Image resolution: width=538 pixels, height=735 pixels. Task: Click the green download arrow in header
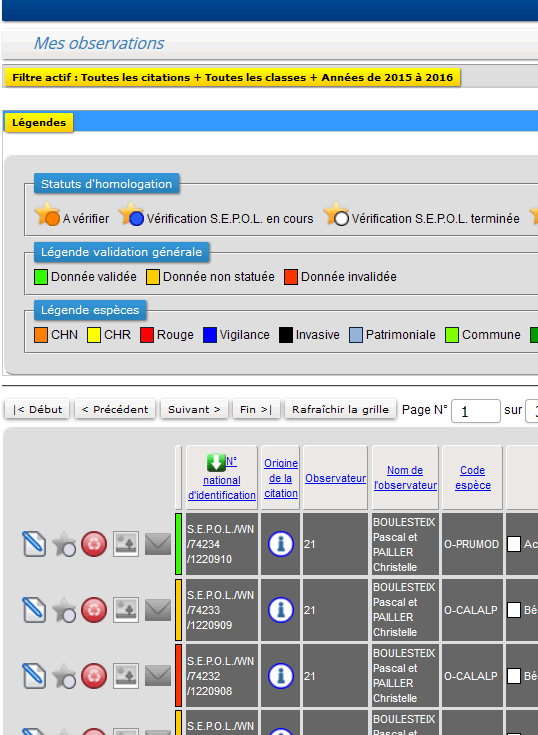coord(216,462)
